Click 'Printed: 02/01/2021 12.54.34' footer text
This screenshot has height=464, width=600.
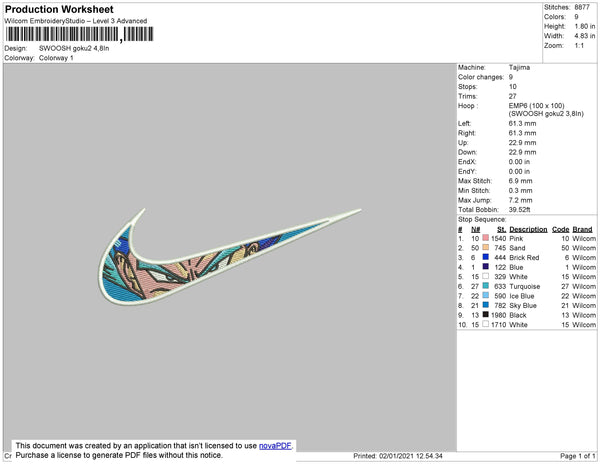click(398, 456)
